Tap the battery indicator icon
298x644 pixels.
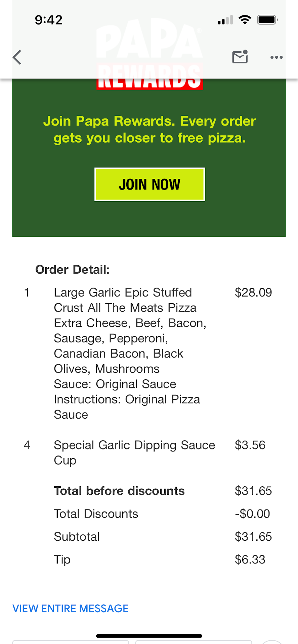(x=267, y=20)
